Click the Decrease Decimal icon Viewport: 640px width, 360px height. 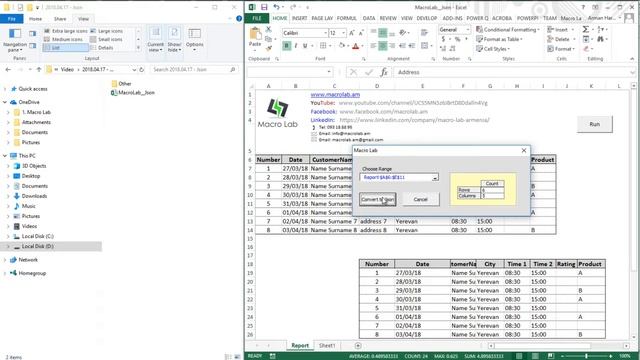pos(453,49)
